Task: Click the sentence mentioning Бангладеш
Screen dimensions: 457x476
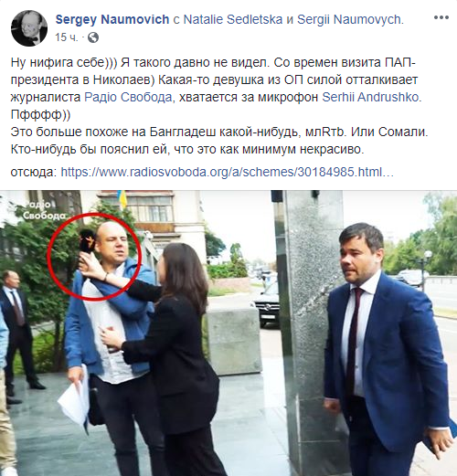Action: [219, 132]
